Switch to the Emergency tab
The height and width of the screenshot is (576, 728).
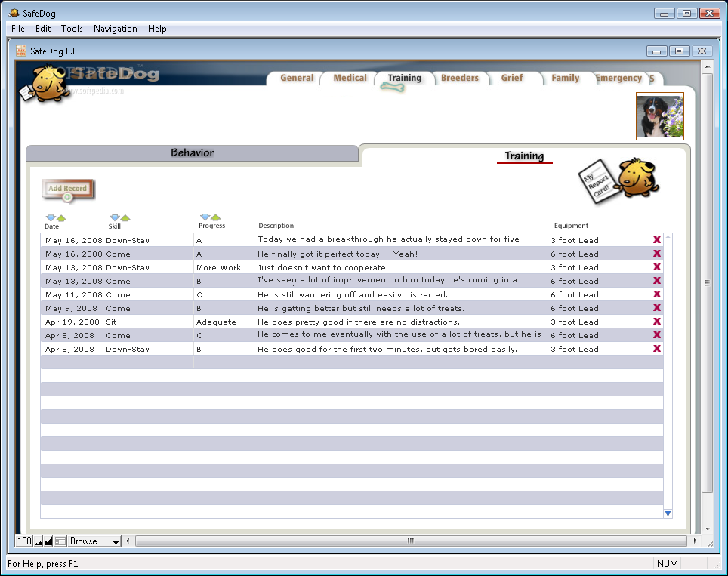pos(619,78)
